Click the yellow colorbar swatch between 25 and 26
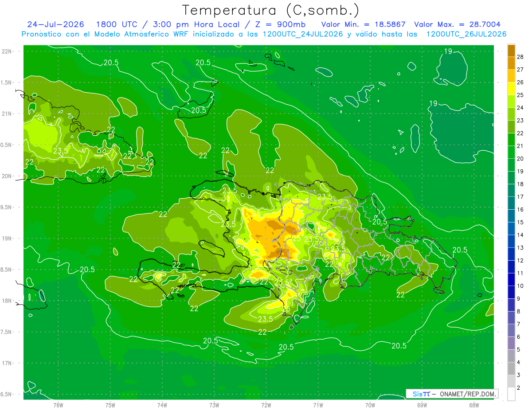The image size is (532, 411). [x=512, y=89]
